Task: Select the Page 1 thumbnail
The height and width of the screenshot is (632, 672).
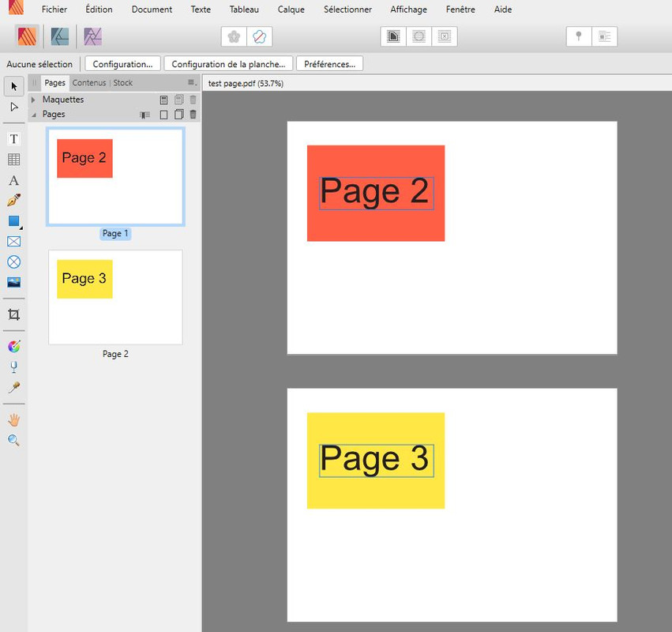Action: coord(115,176)
